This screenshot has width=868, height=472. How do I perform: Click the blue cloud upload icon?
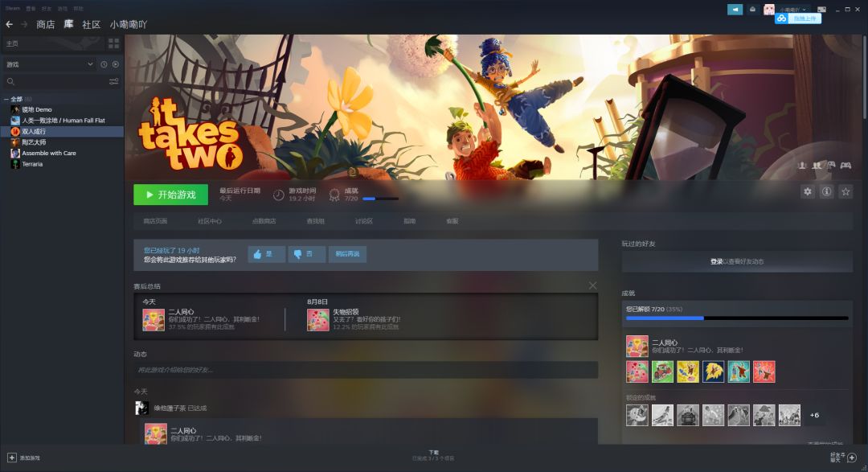pos(782,18)
